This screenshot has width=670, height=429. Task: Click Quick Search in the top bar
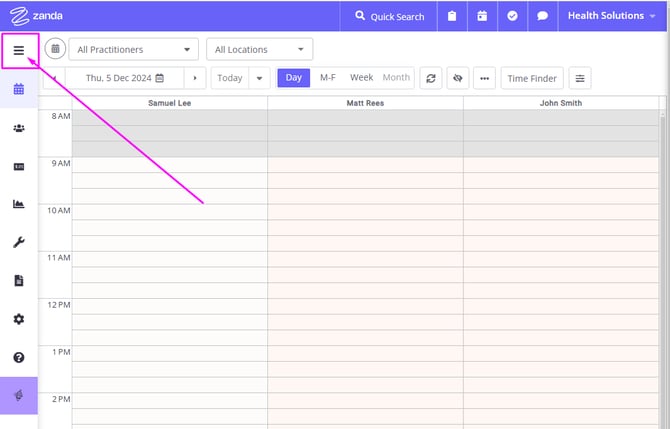[389, 16]
